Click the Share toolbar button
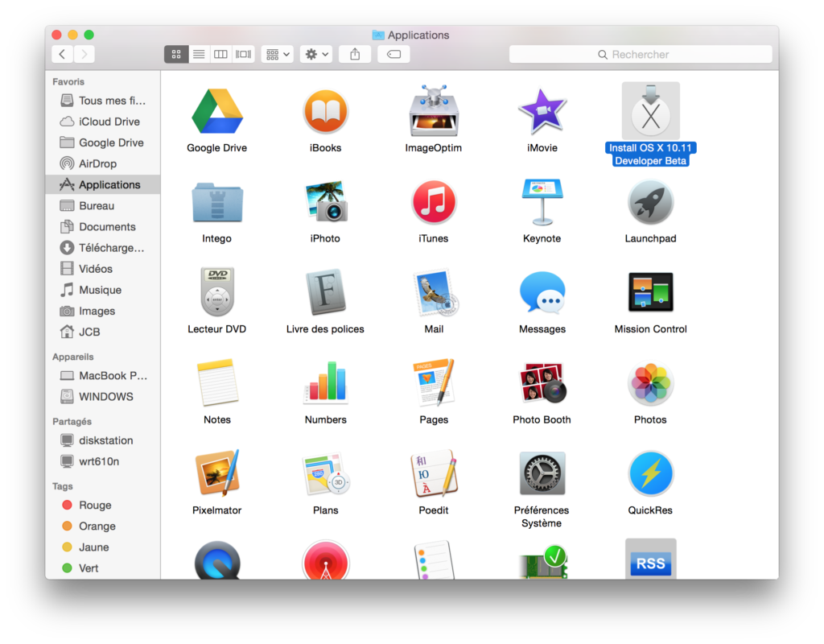Screen dimensions: 824x644 click(x=355, y=54)
